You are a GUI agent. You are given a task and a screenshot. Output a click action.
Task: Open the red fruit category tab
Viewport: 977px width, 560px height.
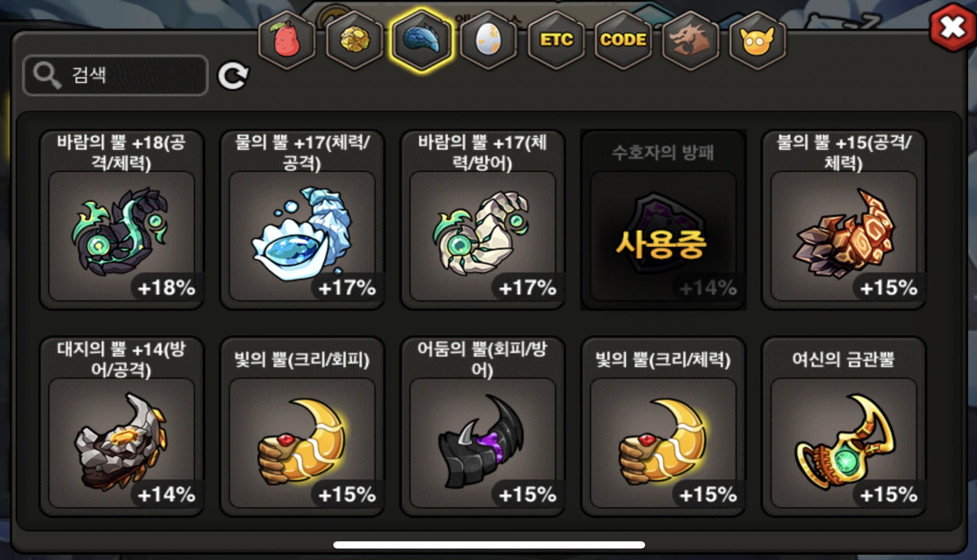[x=287, y=40]
